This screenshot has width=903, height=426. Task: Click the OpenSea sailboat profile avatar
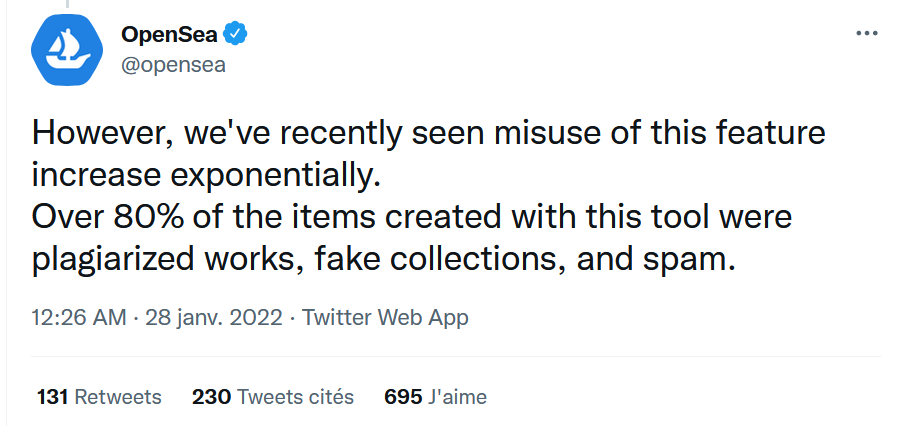pos(67,51)
